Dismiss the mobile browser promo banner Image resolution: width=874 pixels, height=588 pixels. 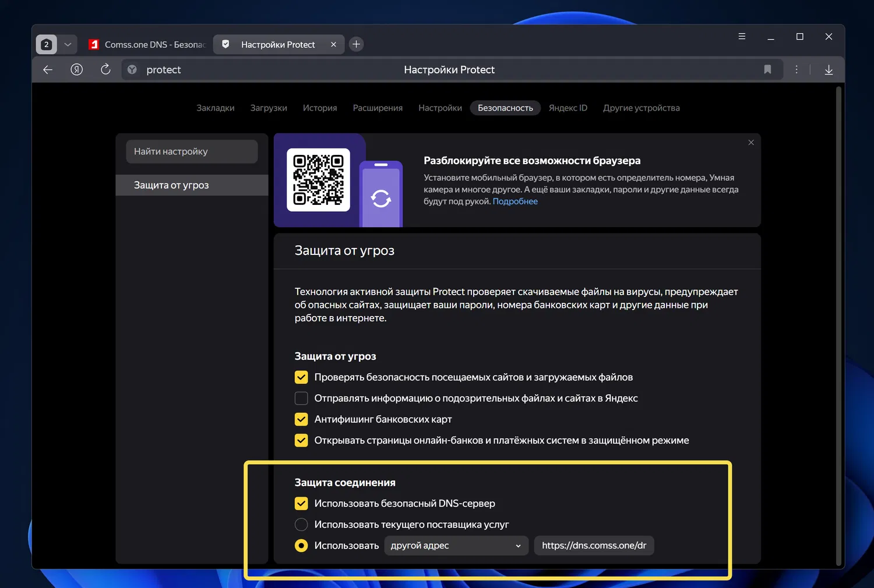click(x=751, y=143)
